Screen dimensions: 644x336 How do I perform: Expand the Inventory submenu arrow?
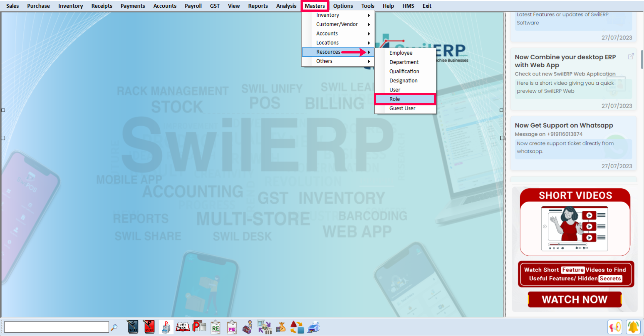pos(369,15)
